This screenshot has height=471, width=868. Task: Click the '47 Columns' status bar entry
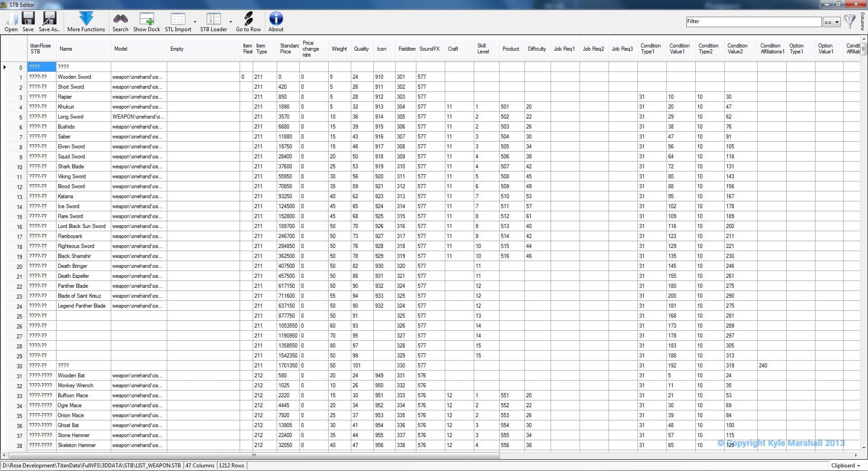pyautogui.click(x=200, y=466)
